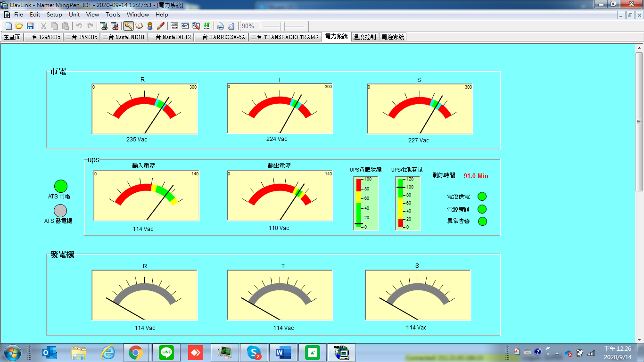
Task: Click the Cut scissors icon
Action: (43, 26)
